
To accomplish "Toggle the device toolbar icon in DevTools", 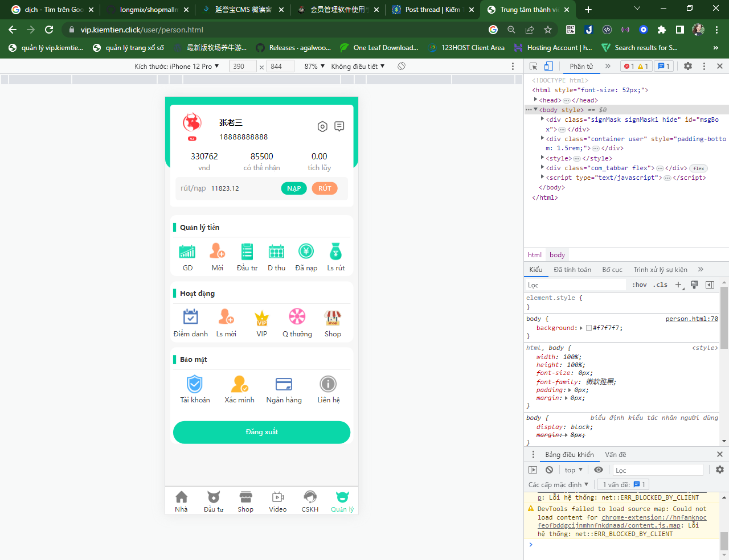I will 548,66.
